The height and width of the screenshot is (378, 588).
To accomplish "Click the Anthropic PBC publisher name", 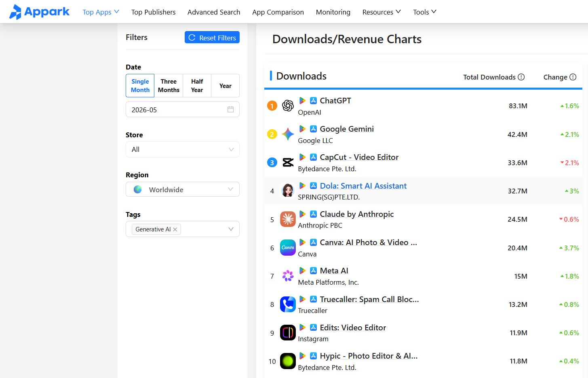I will (320, 225).
